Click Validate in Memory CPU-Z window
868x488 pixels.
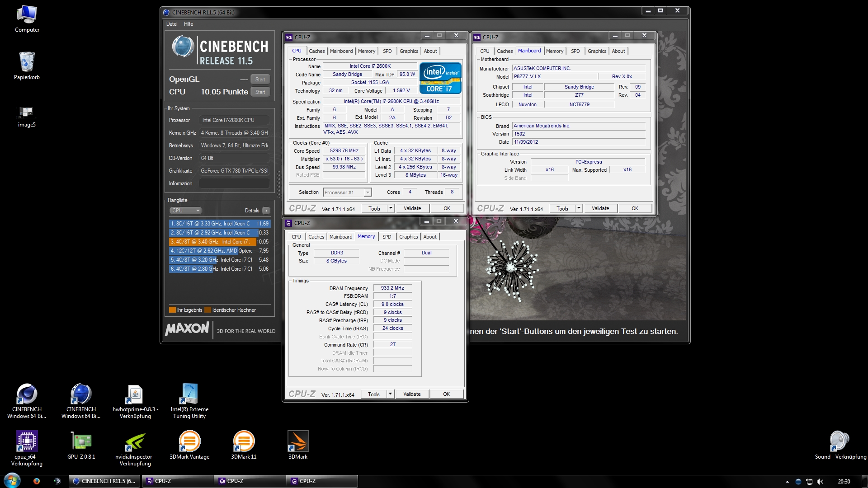pyautogui.click(x=411, y=394)
